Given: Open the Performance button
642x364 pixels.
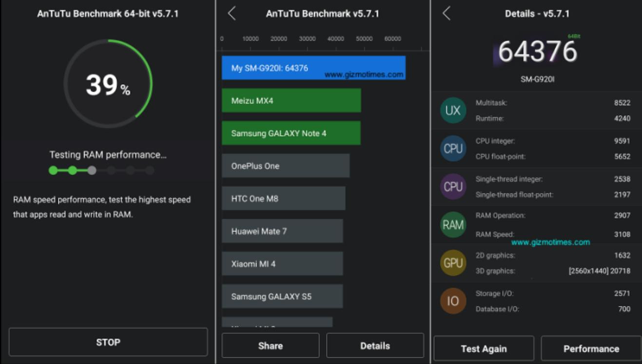Looking at the screenshot, I should pos(591,349).
